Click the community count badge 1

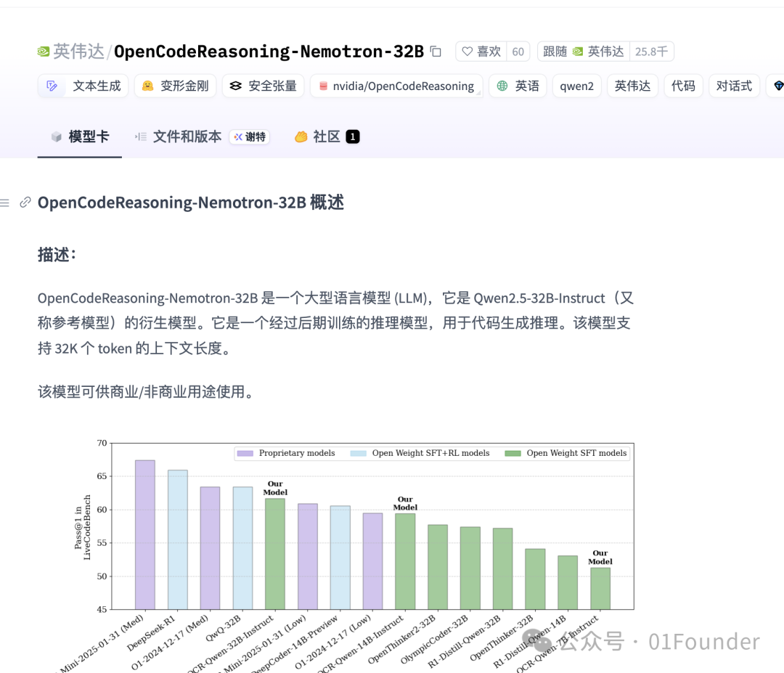click(353, 136)
